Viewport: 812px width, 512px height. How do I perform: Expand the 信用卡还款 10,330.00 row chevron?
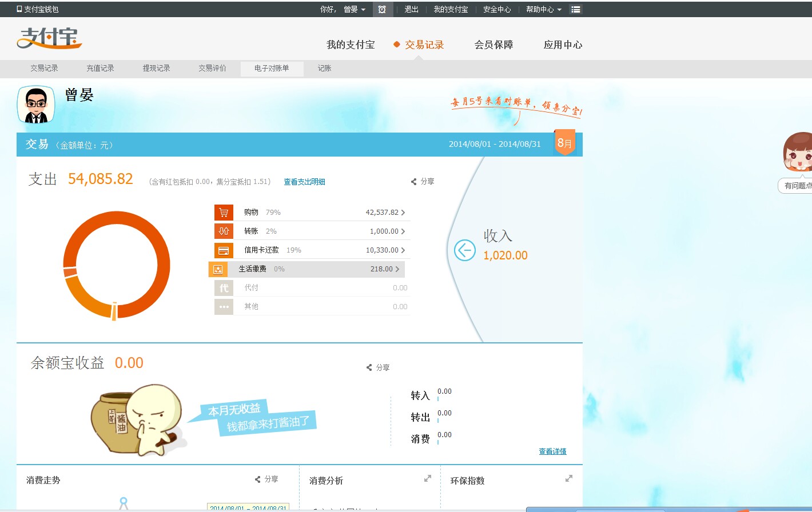pos(403,250)
